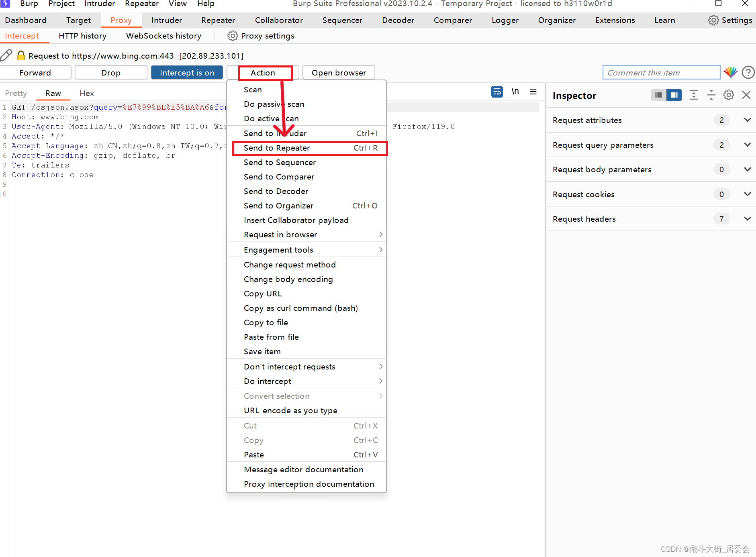Open Settings gear in top bar
756x557 pixels.
[713, 20]
